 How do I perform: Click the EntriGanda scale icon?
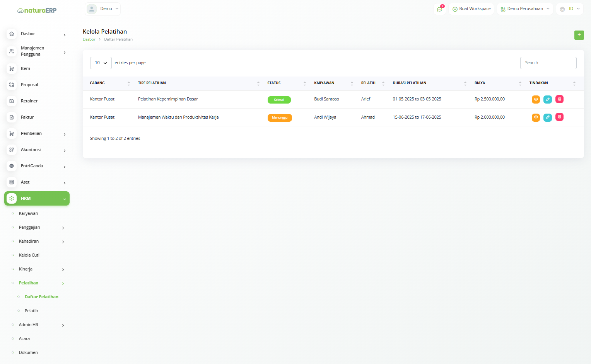coord(12,166)
